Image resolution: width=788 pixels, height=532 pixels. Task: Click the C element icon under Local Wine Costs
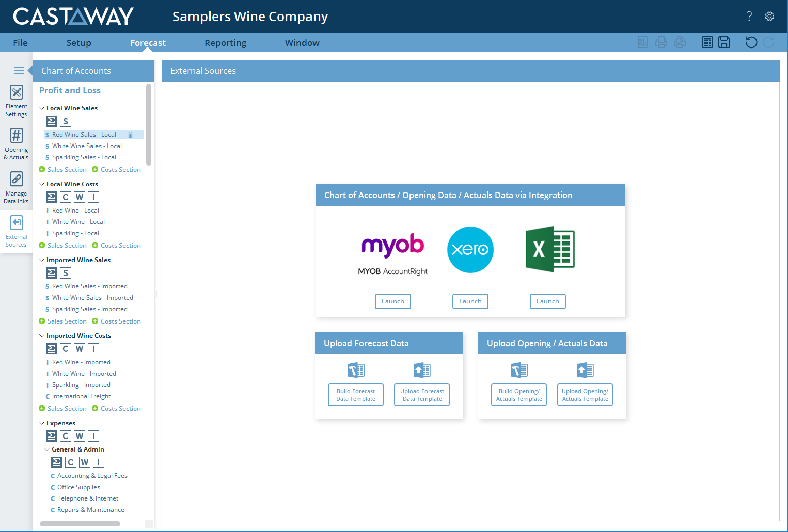(66, 197)
